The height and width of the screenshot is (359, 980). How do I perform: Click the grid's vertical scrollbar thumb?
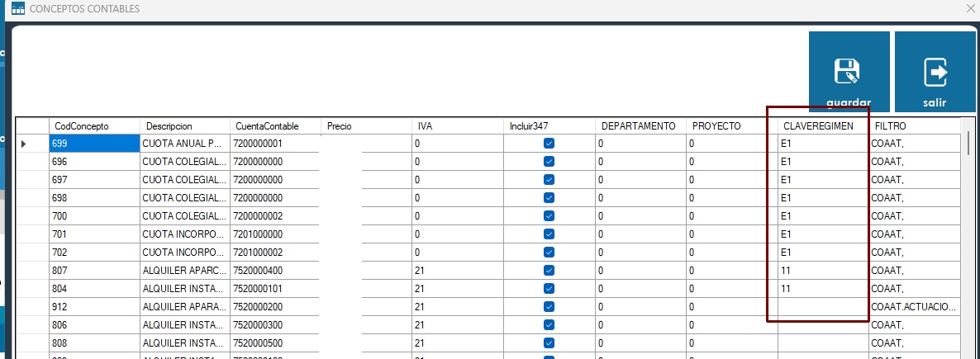coord(968,143)
